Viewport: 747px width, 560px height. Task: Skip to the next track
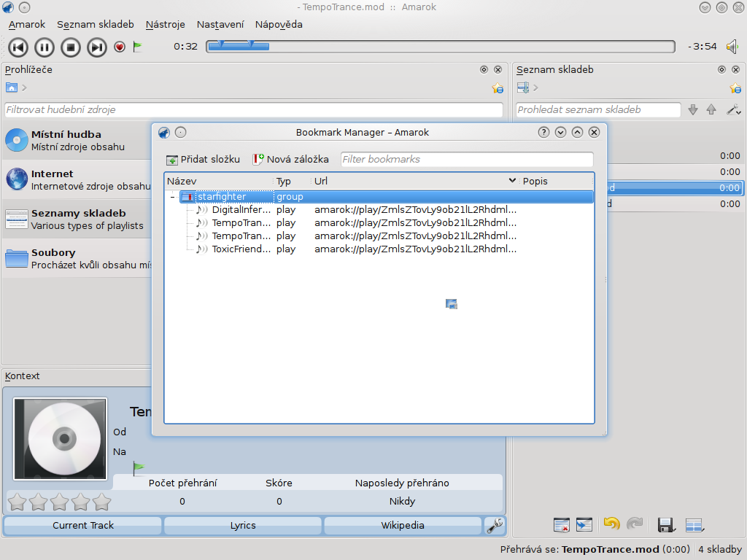click(x=97, y=47)
